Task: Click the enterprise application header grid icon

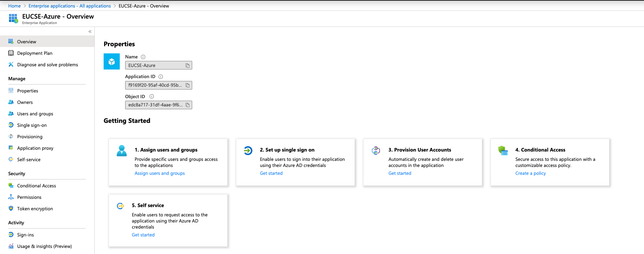Action: 13,18
